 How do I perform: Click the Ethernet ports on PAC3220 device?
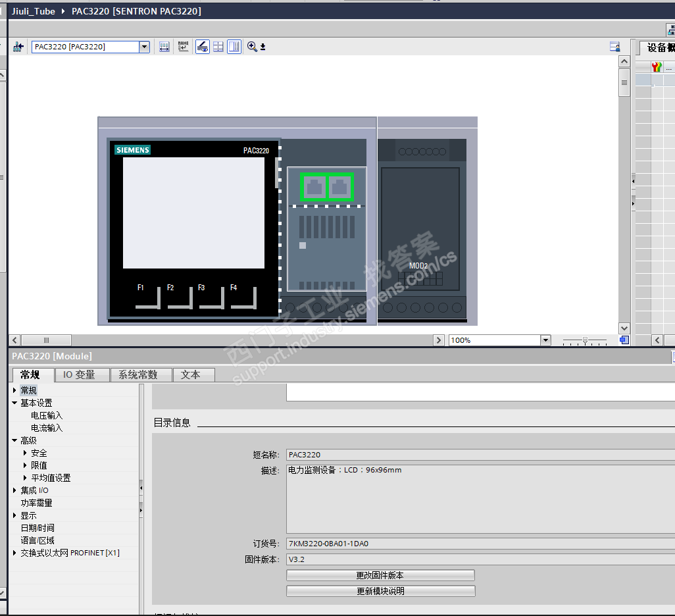327,188
